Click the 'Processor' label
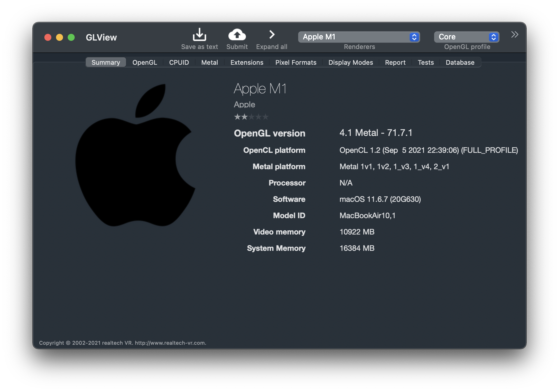559x392 pixels. [x=287, y=183]
